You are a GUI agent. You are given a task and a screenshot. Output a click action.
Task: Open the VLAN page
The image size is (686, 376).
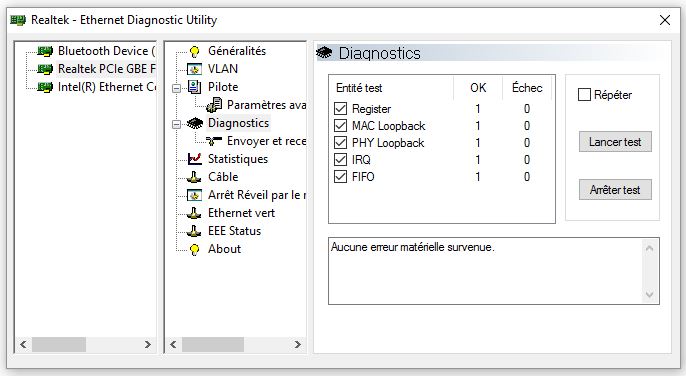pos(223,69)
